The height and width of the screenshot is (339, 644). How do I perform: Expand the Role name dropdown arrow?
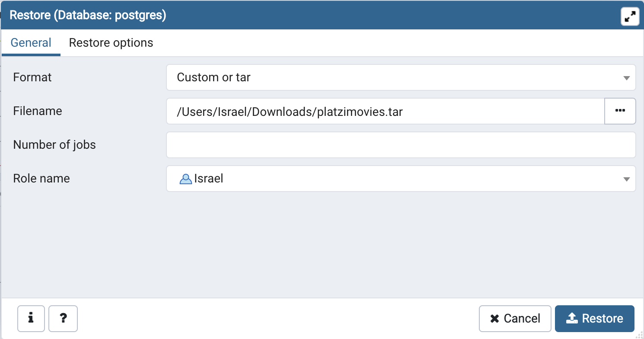click(626, 179)
